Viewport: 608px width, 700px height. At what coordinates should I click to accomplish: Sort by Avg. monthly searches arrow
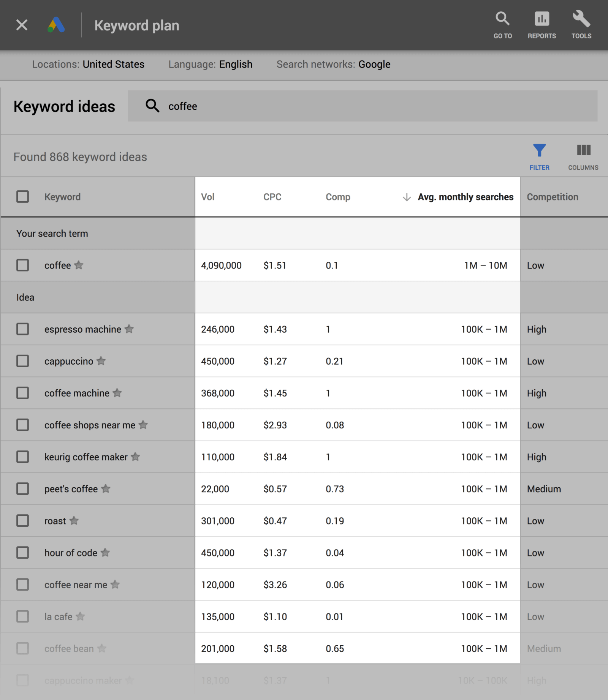pyautogui.click(x=407, y=197)
